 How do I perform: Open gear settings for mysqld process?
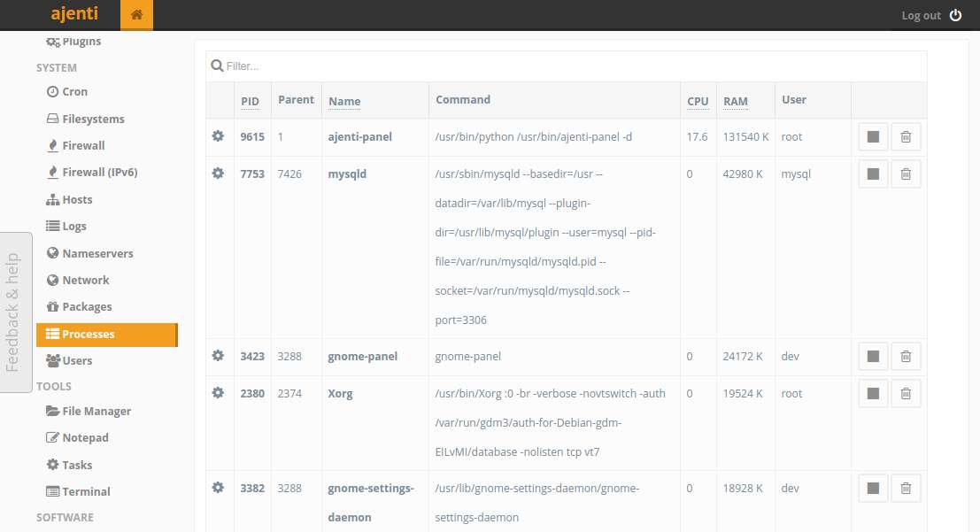pos(218,173)
